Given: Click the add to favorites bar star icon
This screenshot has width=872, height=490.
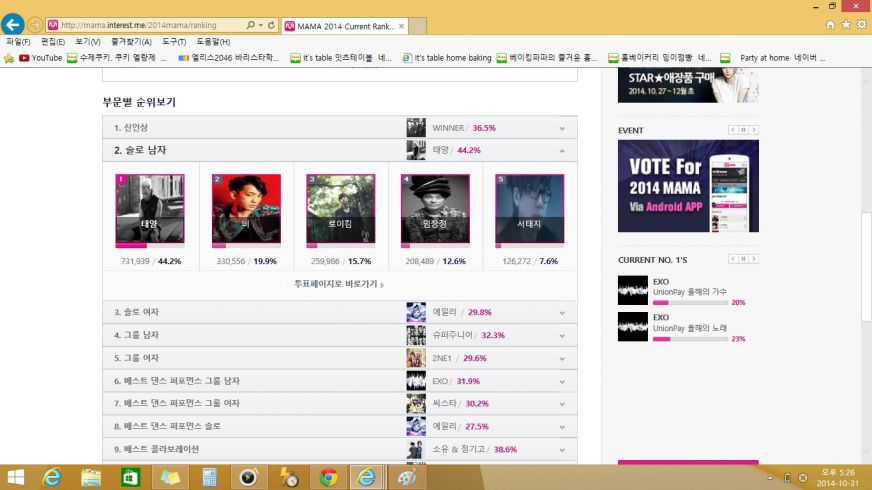Looking at the screenshot, I should pyautogui.click(x=9, y=58).
